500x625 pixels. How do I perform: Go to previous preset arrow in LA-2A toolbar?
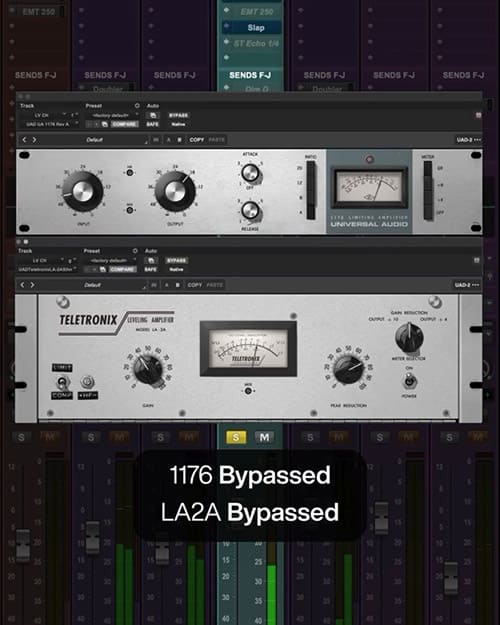pyautogui.click(x=23, y=285)
